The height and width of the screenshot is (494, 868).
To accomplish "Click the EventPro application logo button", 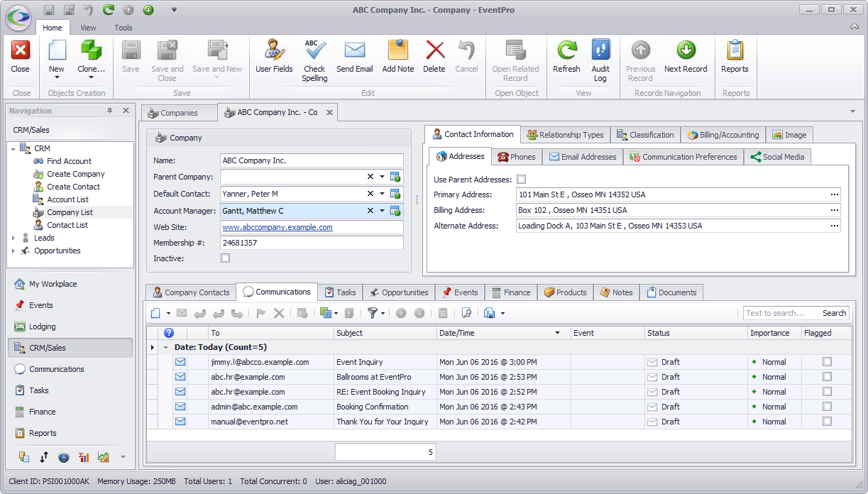I will pyautogui.click(x=18, y=17).
